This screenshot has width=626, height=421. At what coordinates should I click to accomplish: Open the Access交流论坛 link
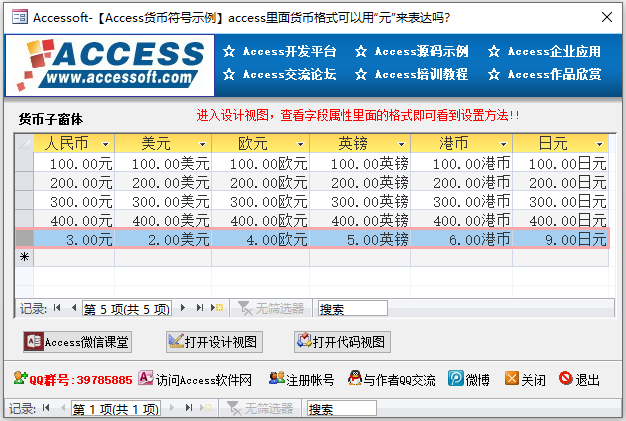click(280, 74)
